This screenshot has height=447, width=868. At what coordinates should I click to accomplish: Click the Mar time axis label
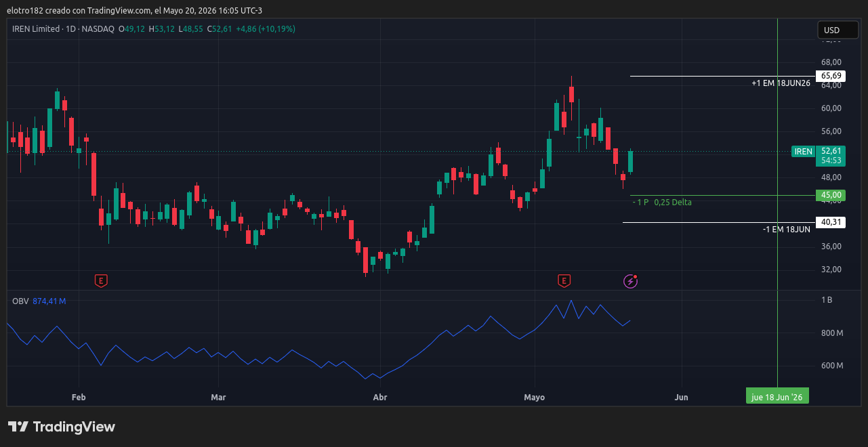click(218, 397)
